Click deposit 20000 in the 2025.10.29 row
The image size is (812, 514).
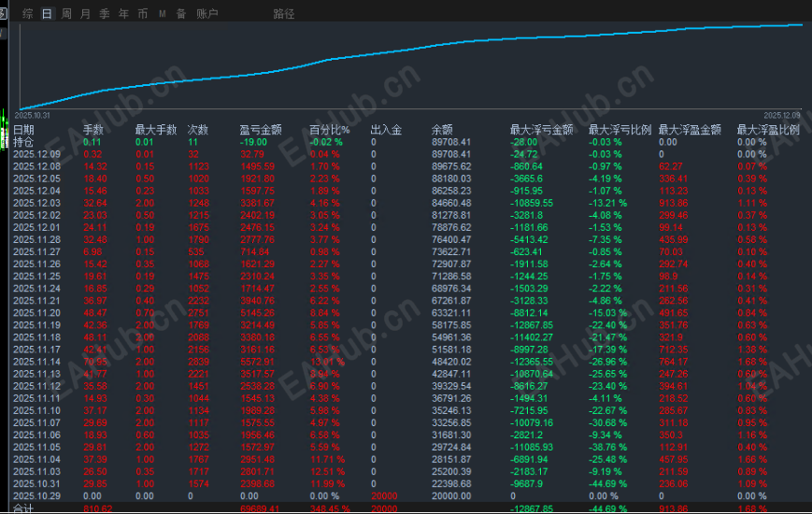coord(384,496)
